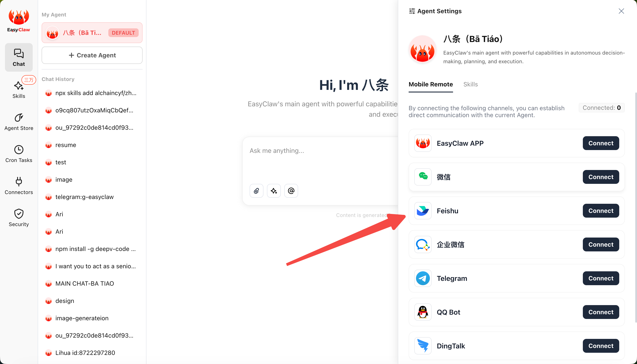This screenshot has width=637, height=364.
Task: Open the Connectors page
Action: [19, 186]
